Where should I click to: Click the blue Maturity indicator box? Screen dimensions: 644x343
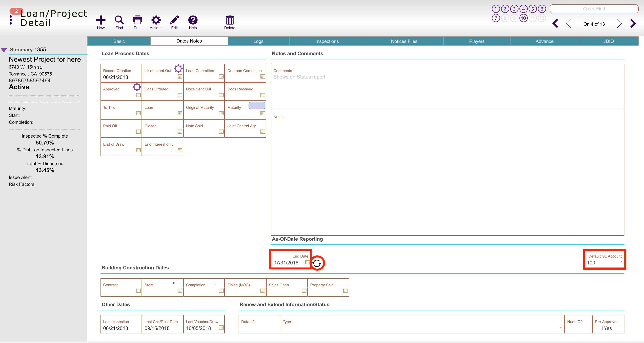click(x=257, y=105)
